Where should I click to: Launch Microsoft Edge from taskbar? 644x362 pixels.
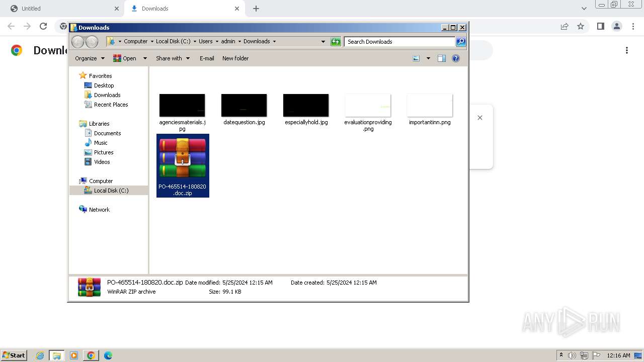click(x=108, y=355)
